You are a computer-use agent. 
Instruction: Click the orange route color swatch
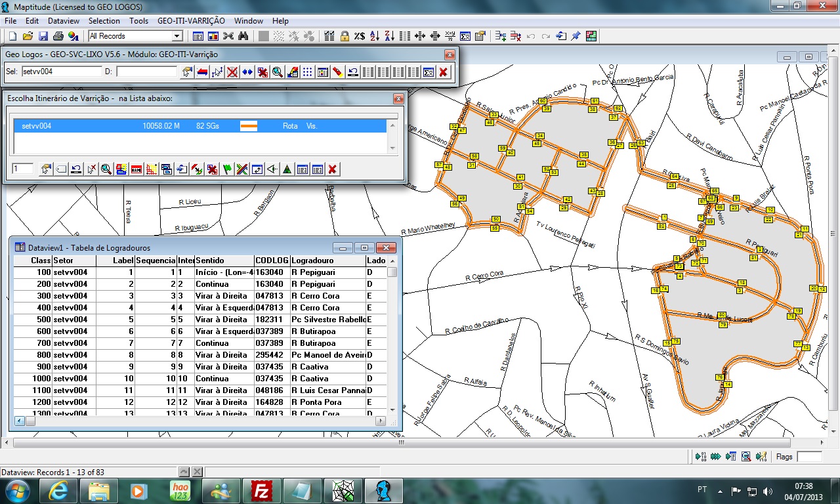249,126
